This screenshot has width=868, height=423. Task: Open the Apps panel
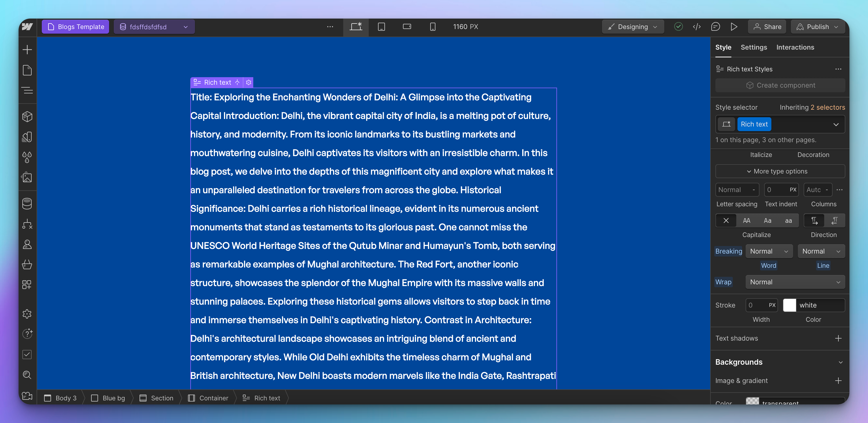tap(27, 285)
